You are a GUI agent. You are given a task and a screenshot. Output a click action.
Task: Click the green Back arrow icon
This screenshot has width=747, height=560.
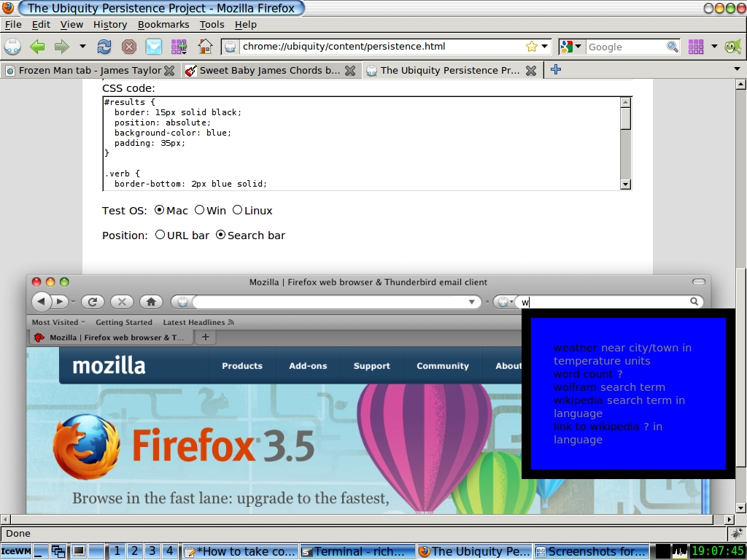[x=37, y=47]
